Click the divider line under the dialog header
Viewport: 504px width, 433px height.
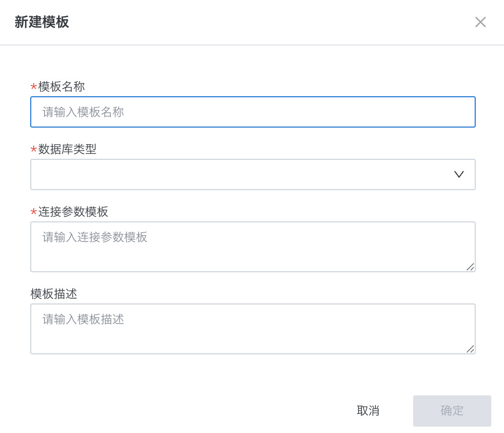tap(252, 45)
